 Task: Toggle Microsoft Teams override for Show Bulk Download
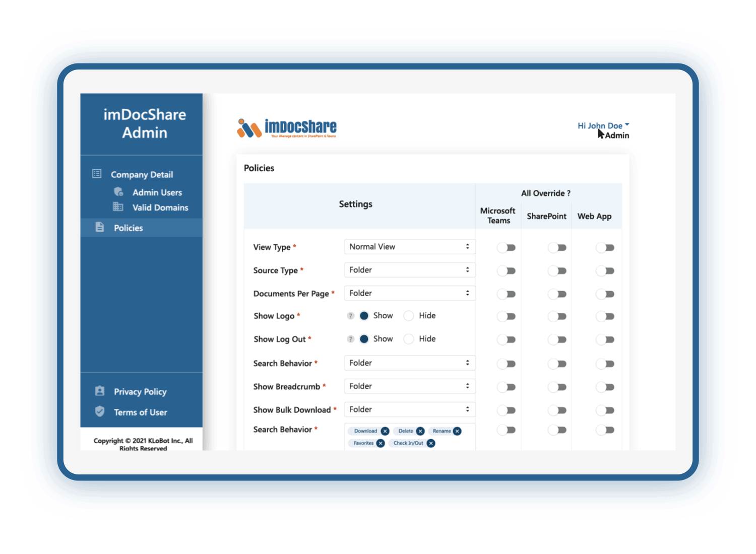506,410
